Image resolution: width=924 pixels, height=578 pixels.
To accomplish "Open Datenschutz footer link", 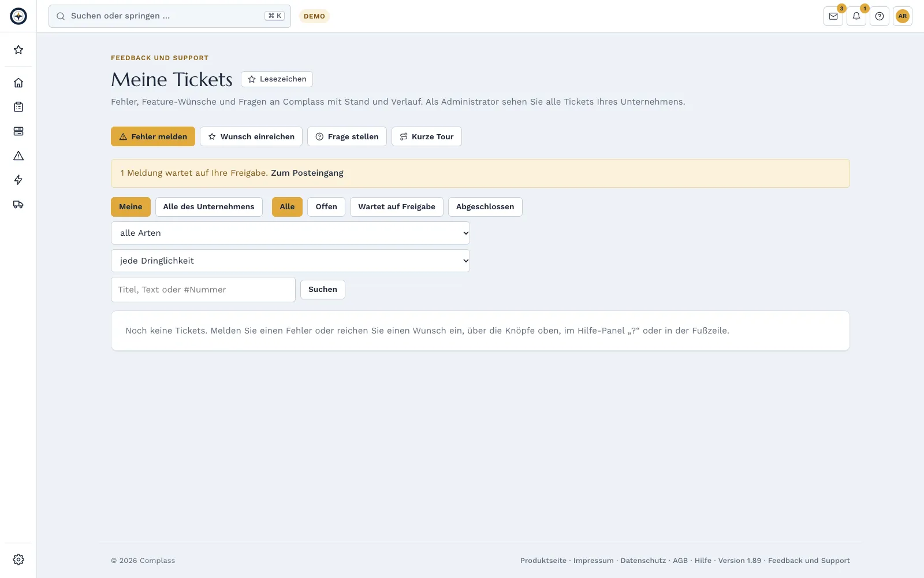I will click(643, 561).
